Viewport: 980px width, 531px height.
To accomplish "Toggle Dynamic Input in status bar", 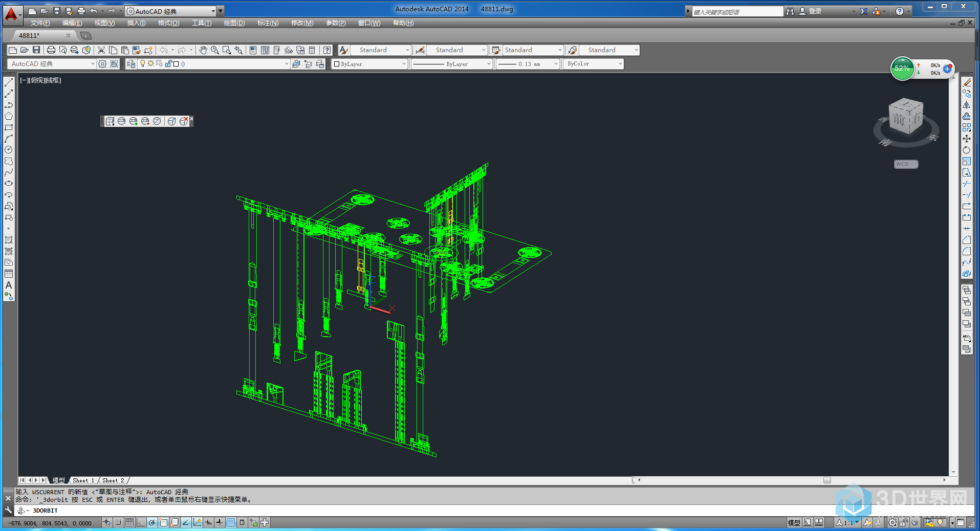I will point(208,522).
